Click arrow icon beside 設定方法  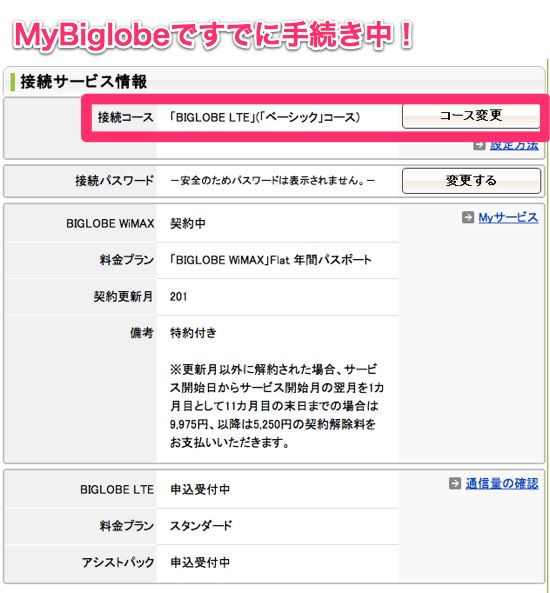click(x=479, y=146)
